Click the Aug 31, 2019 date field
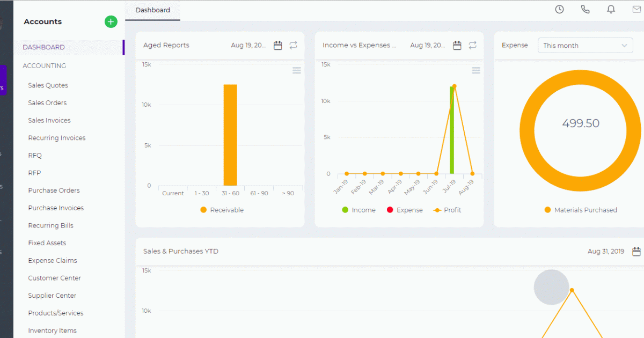The image size is (644, 338). (606, 251)
